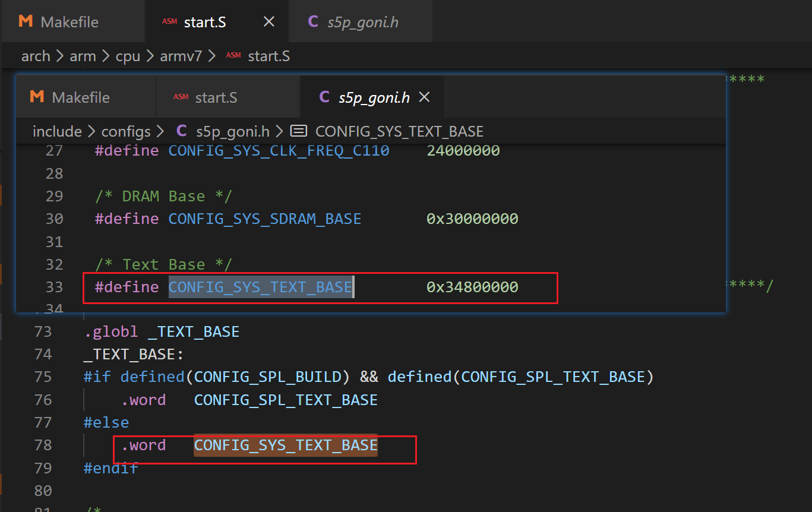Select the start.S tab in the top bar

pos(216,22)
